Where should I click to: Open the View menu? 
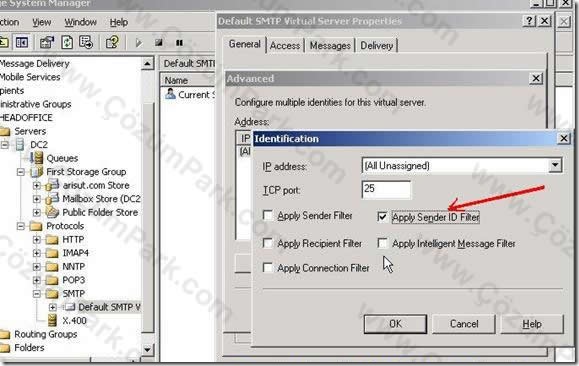41,22
